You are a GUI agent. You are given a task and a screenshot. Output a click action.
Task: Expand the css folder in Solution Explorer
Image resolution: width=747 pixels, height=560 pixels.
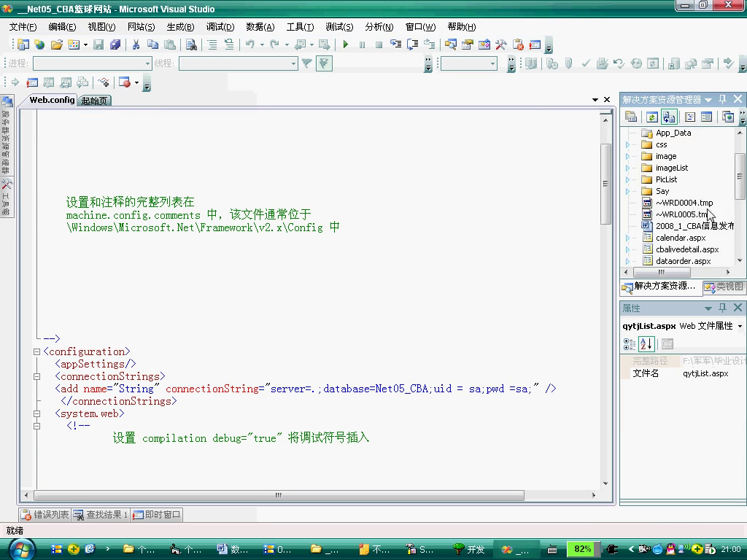627,145
